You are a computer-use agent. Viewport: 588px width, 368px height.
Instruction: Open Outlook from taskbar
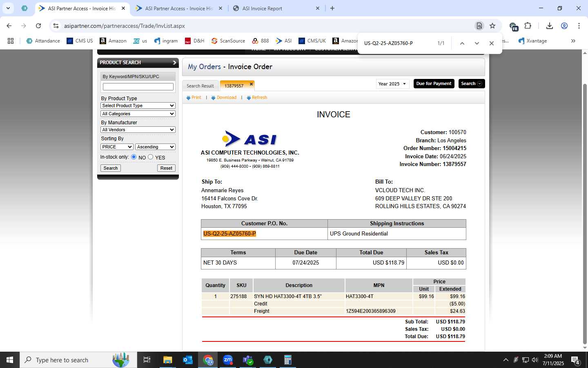click(188, 360)
